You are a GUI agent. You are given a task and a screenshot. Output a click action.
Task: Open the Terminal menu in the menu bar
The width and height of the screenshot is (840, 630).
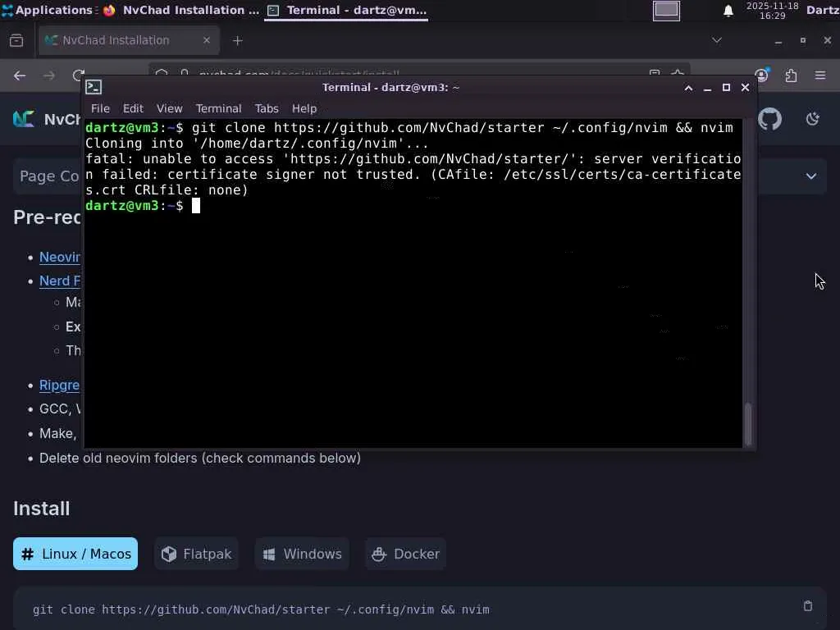pos(218,109)
